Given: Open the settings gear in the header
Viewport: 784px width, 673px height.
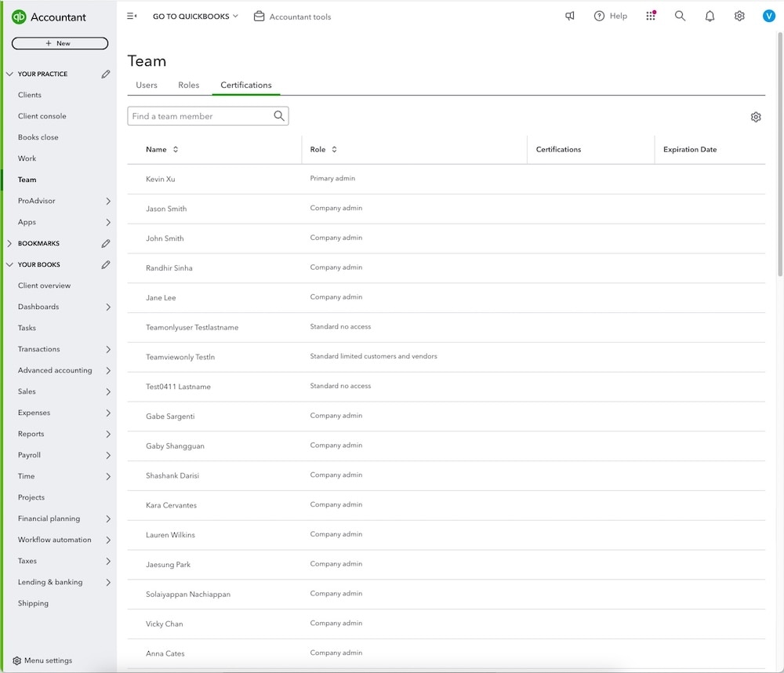Looking at the screenshot, I should tap(739, 15).
